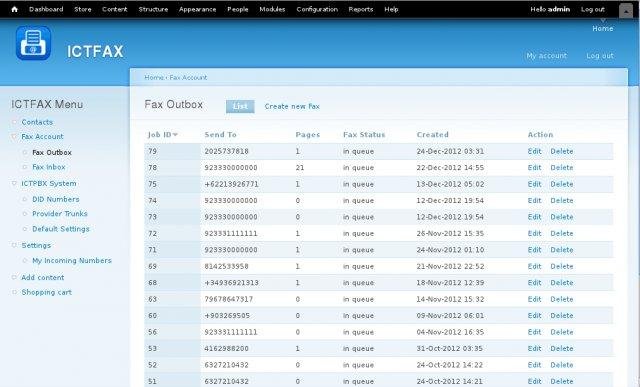Click the Pages column header
The height and width of the screenshot is (387, 640).
point(308,135)
